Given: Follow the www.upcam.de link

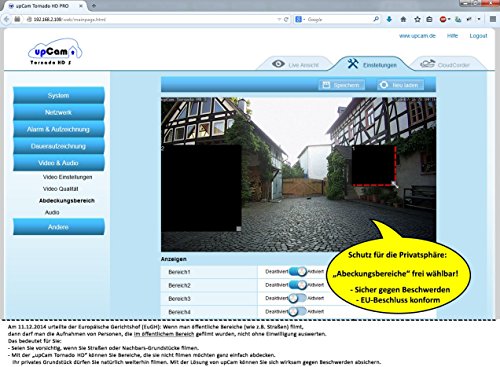Looking at the screenshot, I should [417, 36].
